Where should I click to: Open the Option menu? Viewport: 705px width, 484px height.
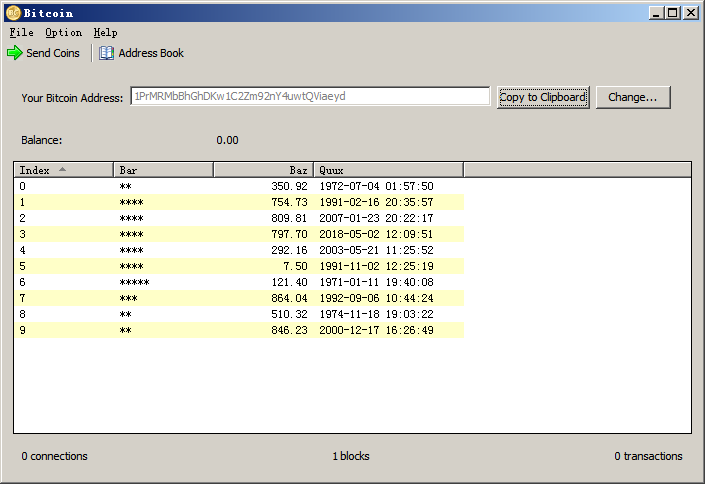(x=63, y=32)
